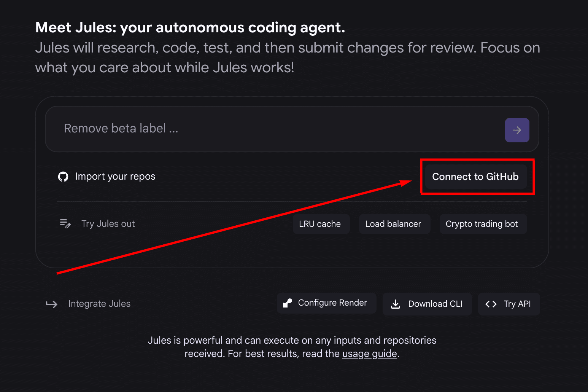The width and height of the screenshot is (588, 392).
Task: Select the Try Jules out list icon
Action: pyautogui.click(x=64, y=222)
